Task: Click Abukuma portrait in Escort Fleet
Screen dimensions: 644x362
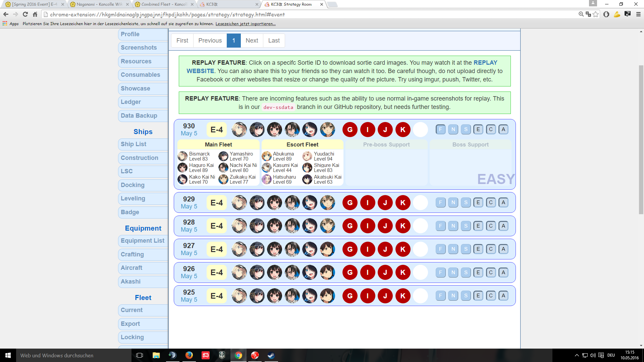Action: [x=267, y=156]
